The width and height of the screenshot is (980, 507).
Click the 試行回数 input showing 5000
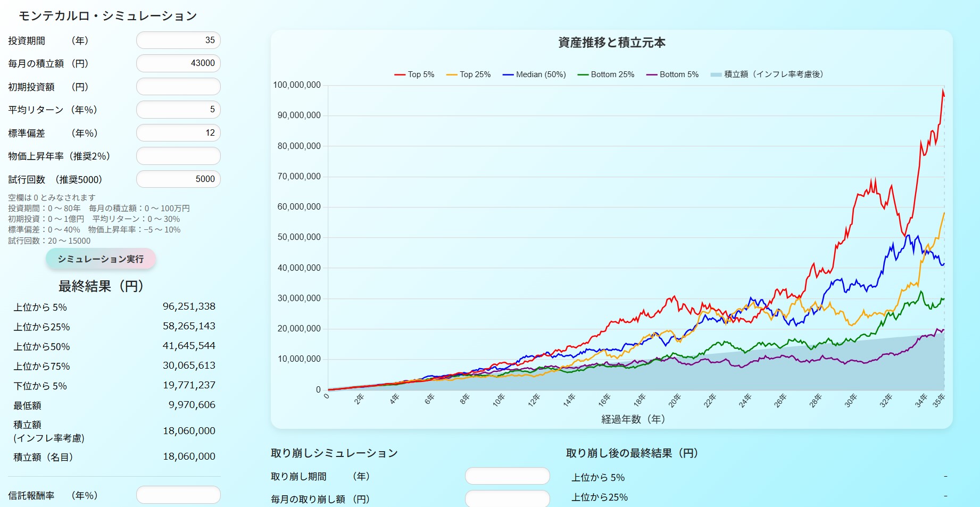(x=178, y=179)
